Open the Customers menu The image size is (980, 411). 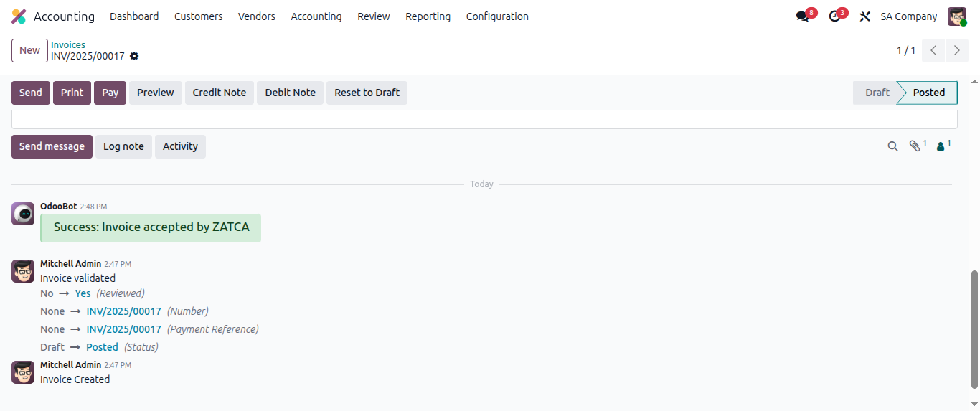(198, 16)
